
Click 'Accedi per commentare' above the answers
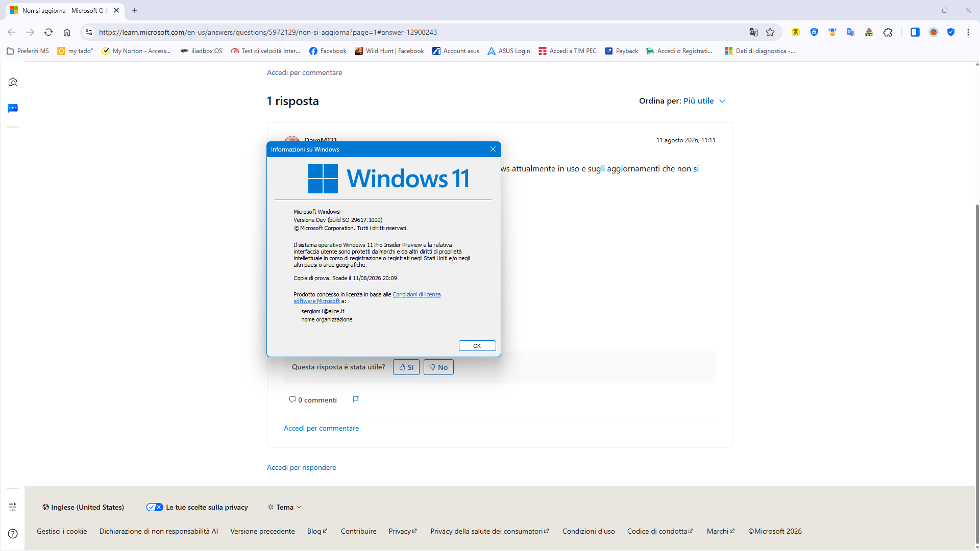(304, 72)
